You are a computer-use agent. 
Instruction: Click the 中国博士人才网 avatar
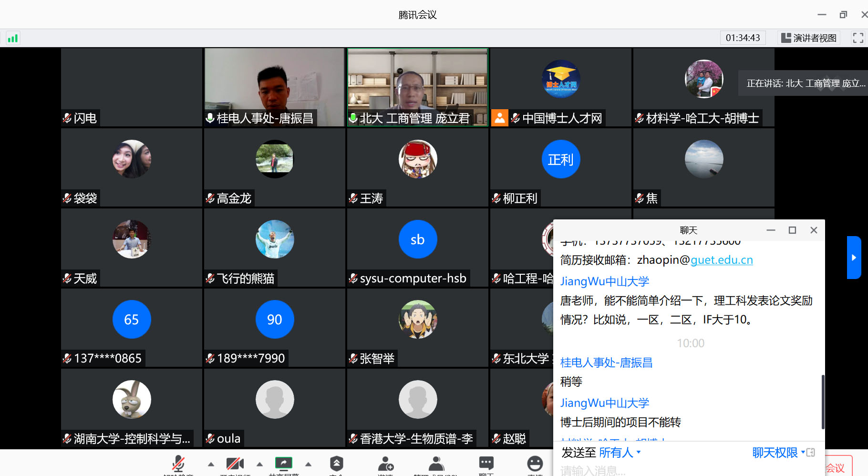561,79
